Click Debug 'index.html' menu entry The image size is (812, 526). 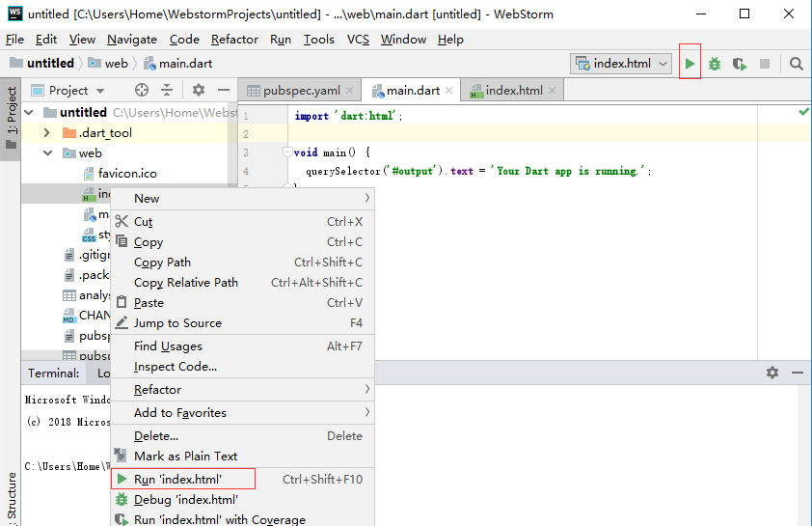click(x=242, y=500)
